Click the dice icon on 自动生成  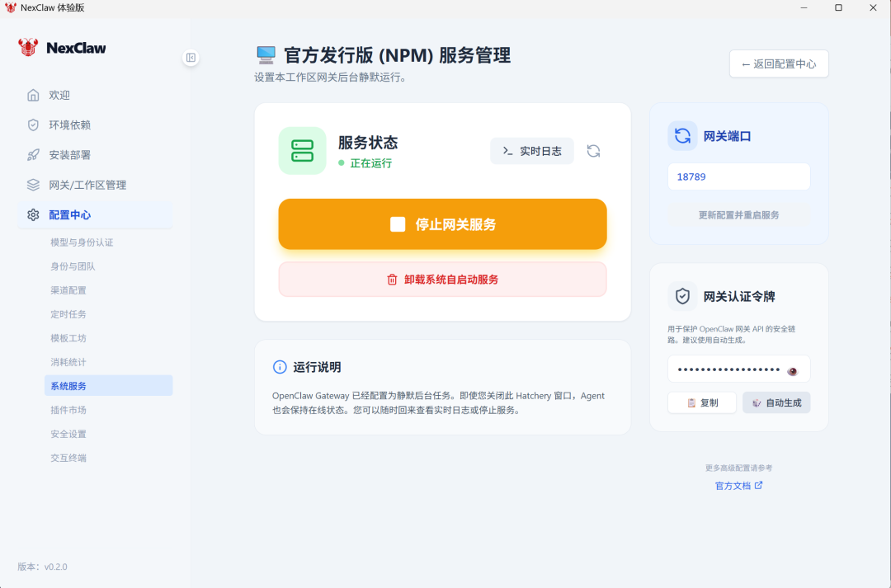pyautogui.click(x=757, y=402)
